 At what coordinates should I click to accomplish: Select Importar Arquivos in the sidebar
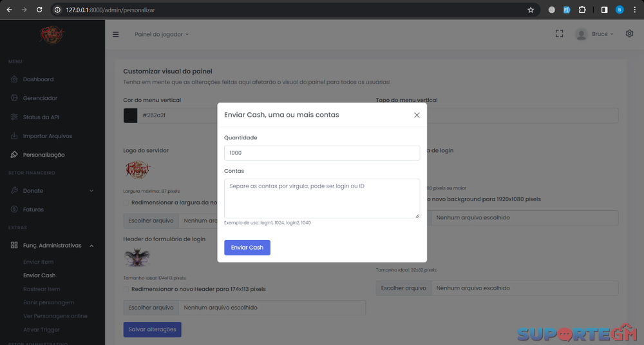47,136
